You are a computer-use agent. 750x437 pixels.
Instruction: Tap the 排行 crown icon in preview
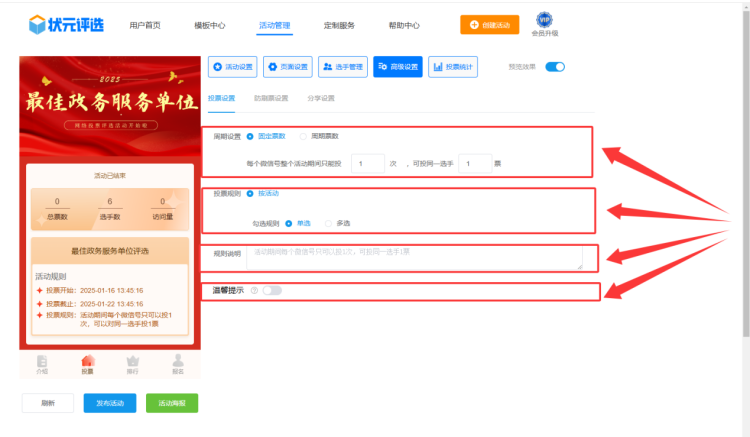pyautogui.click(x=132, y=362)
